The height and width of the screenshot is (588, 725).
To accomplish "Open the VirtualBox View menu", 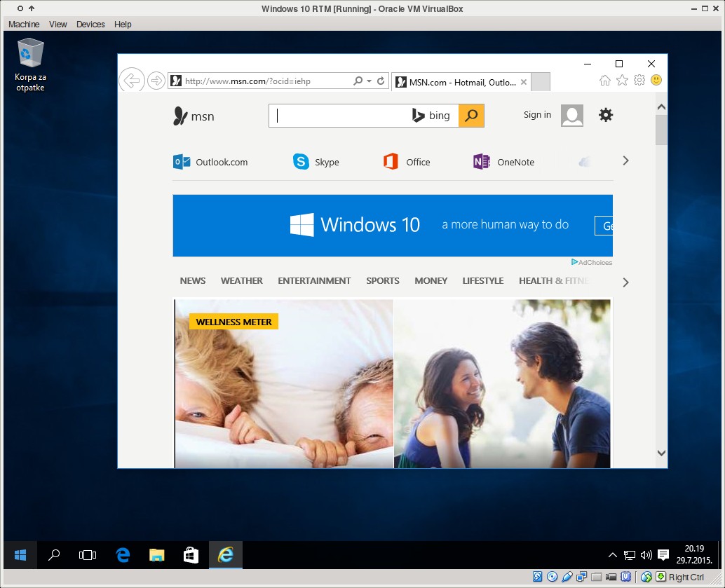I will [x=58, y=24].
